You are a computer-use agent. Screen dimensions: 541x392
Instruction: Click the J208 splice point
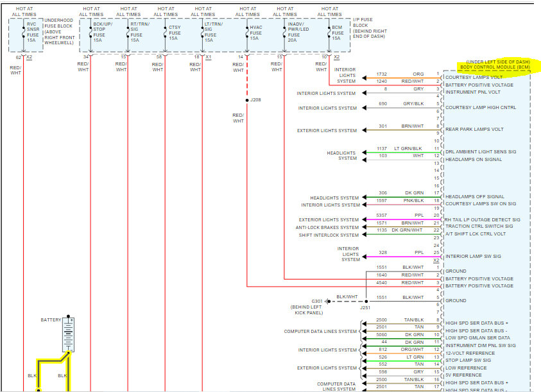click(x=247, y=100)
